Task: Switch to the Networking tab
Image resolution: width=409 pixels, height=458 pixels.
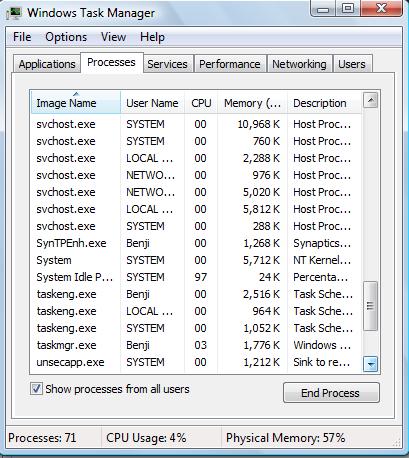Action: coord(299,64)
